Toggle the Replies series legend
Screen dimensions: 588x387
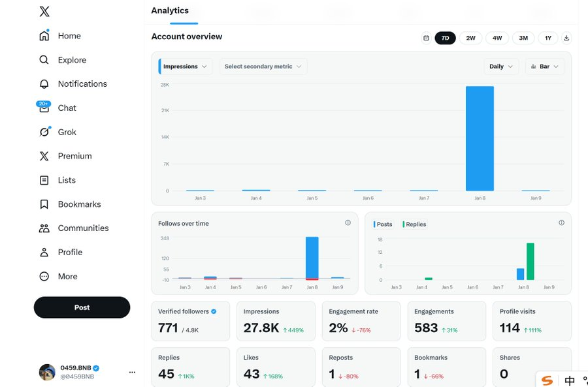[414, 224]
